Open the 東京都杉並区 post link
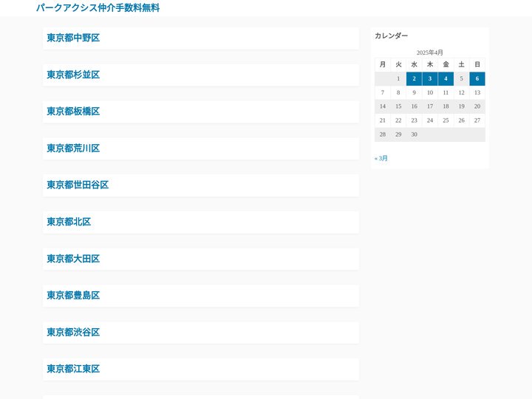 pos(73,75)
